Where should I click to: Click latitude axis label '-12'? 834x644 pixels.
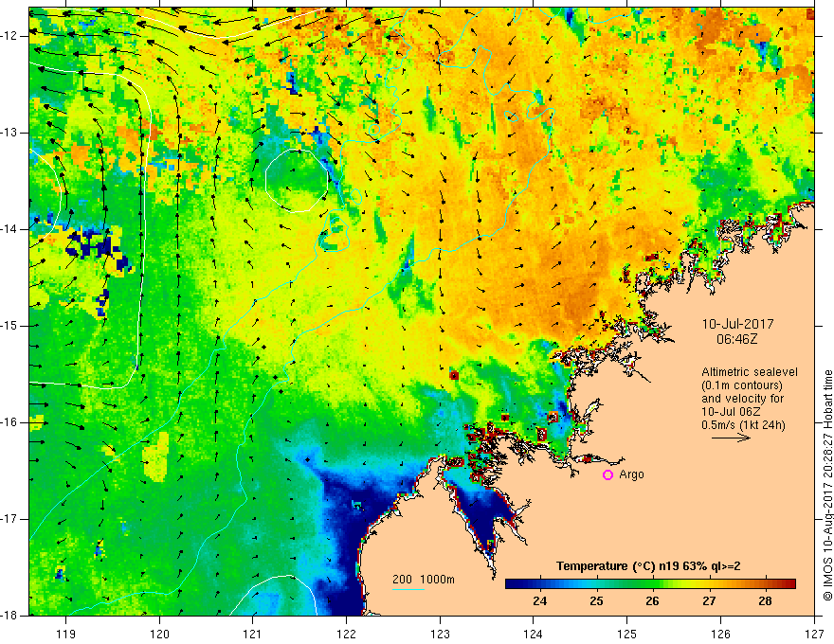[10, 36]
